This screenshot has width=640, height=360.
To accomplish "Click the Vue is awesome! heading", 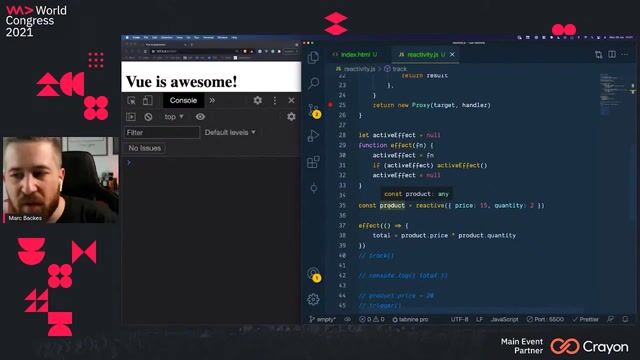I will (181, 82).
